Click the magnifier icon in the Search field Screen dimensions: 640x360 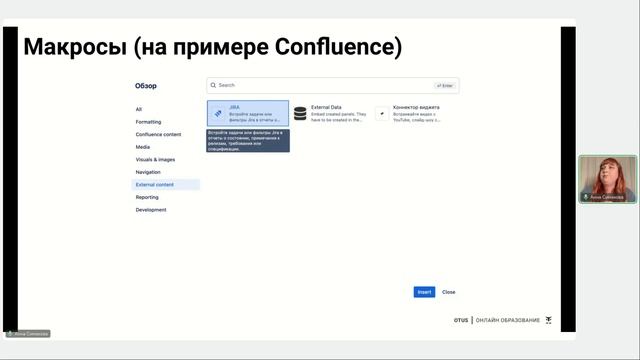coord(213,85)
